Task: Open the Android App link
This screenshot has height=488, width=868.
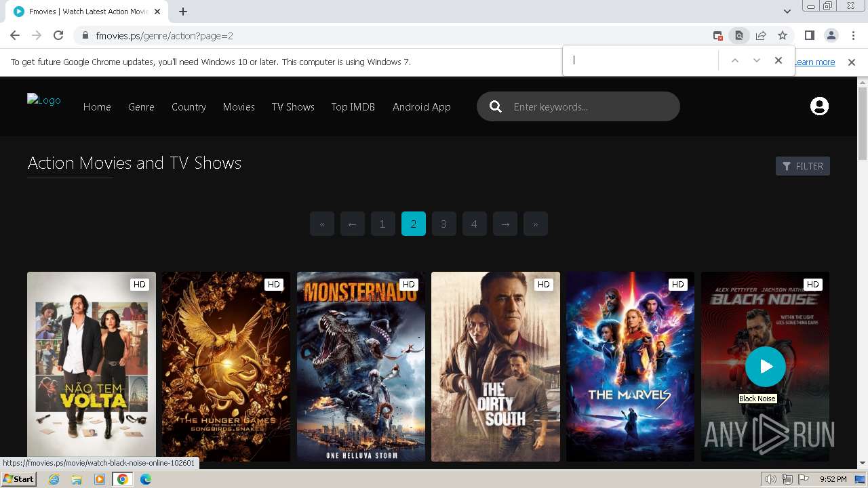Action: pos(421,106)
